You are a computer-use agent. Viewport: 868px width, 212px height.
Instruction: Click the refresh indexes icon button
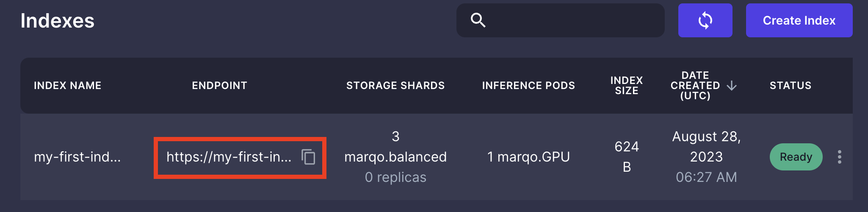pos(705,20)
